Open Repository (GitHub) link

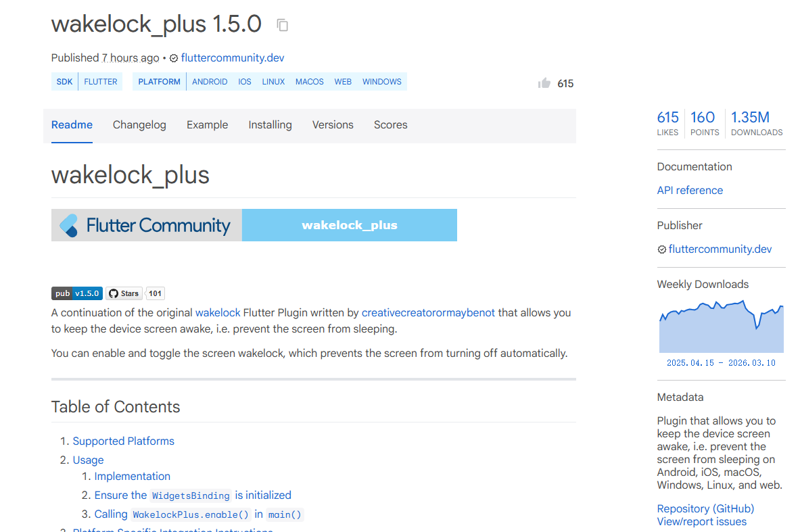click(x=705, y=508)
